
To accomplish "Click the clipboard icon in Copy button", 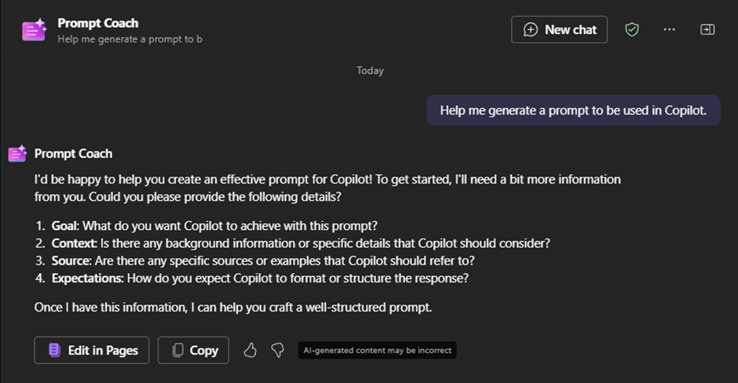I will tap(178, 350).
